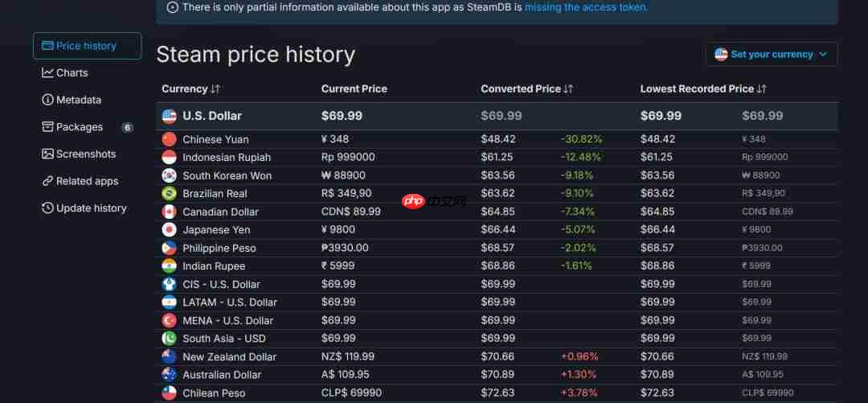The image size is (868, 403).
Task: Click the Chinese Yuan flag icon
Action: click(169, 139)
